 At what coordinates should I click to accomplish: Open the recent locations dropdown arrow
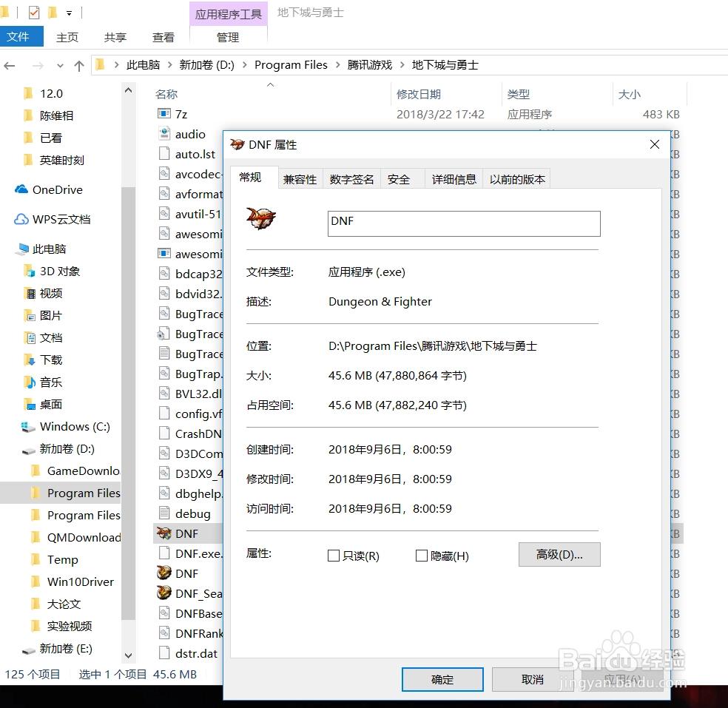(x=60, y=66)
